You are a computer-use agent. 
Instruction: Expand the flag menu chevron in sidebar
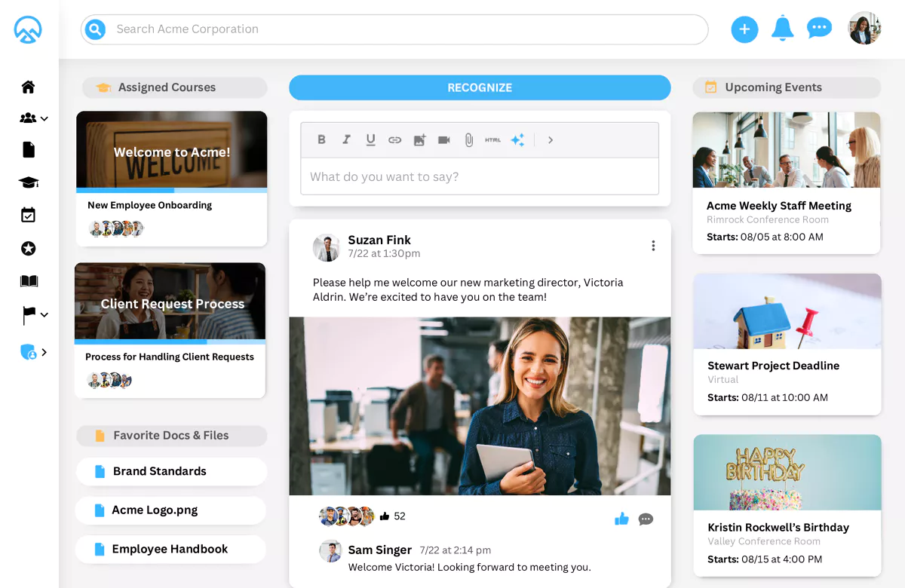44,315
